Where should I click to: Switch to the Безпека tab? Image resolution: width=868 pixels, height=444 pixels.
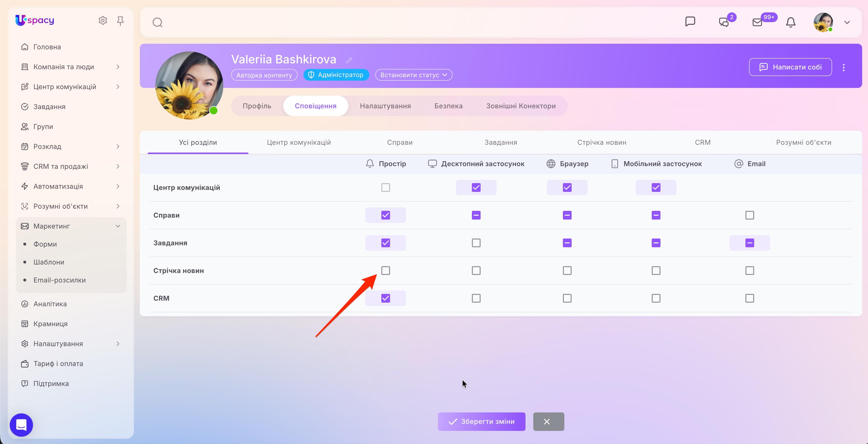tap(448, 106)
